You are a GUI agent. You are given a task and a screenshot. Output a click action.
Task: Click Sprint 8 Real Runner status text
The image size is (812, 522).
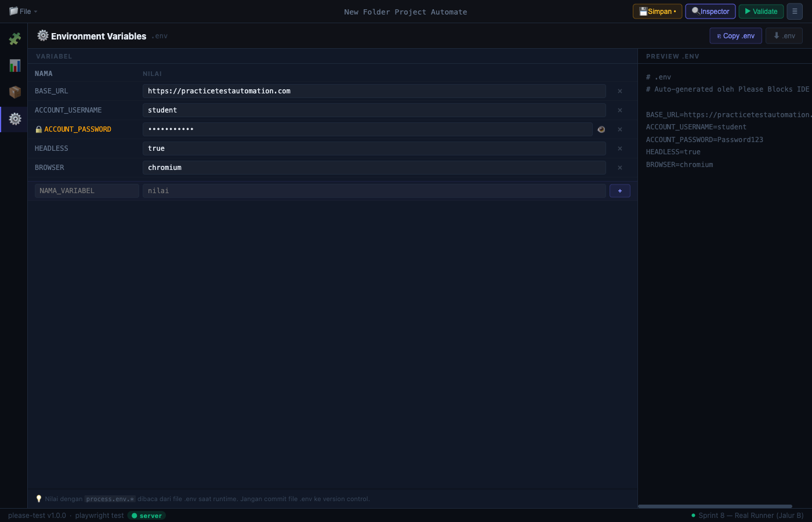[751, 516]
